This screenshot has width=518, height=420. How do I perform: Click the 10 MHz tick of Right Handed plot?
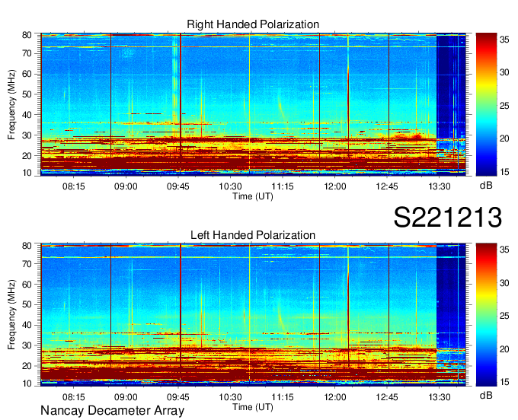pos(27,173)
